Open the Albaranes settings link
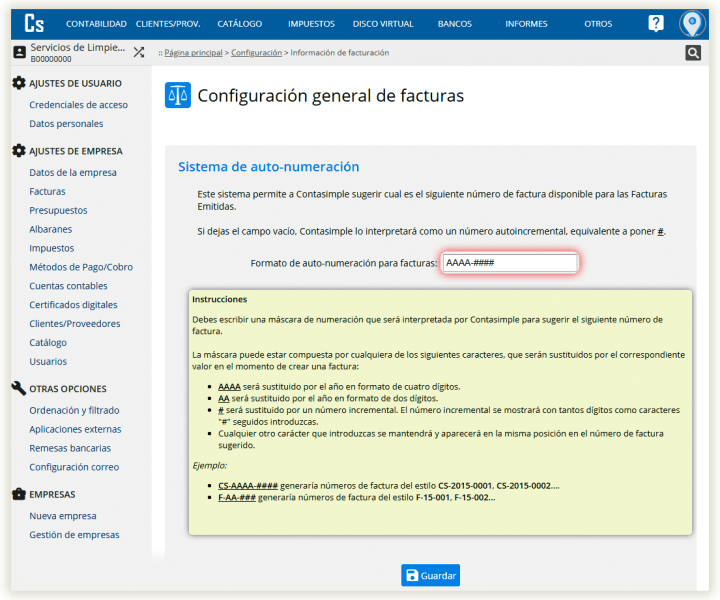 [x=51, y=229]
